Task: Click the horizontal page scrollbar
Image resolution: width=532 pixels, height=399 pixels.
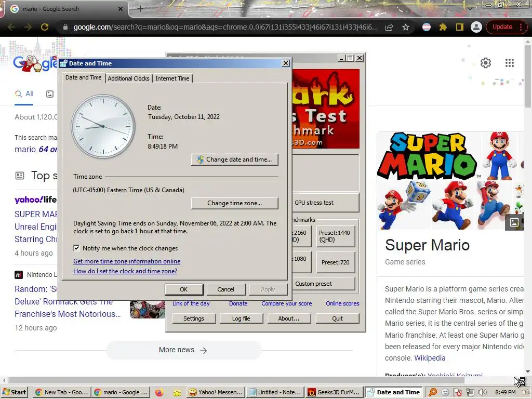Action: tap(236, 380)
